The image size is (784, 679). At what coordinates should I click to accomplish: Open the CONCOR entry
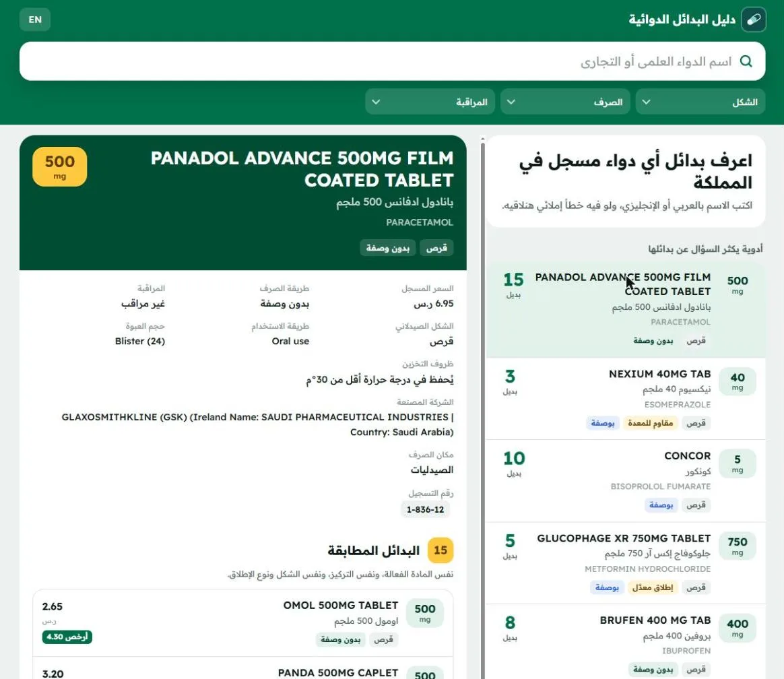[x=626, y=481]
